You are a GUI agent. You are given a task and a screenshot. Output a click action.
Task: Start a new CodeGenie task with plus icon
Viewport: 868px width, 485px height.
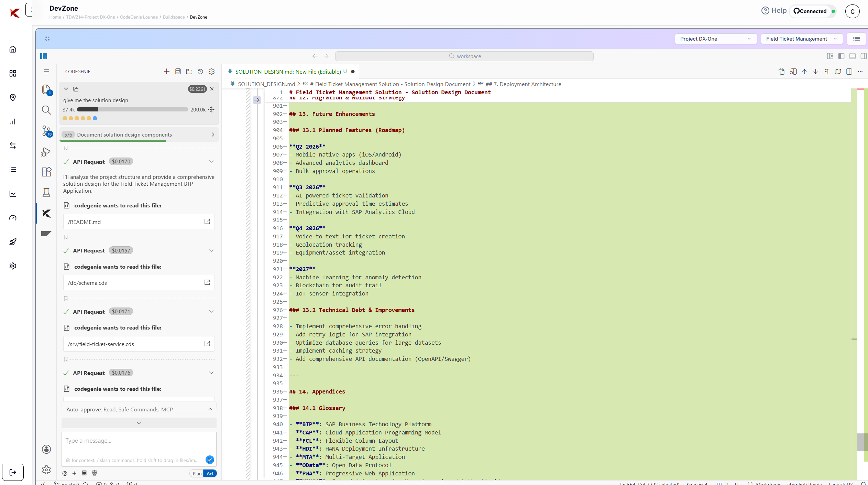pyautogui.click(x=167, y=72)
